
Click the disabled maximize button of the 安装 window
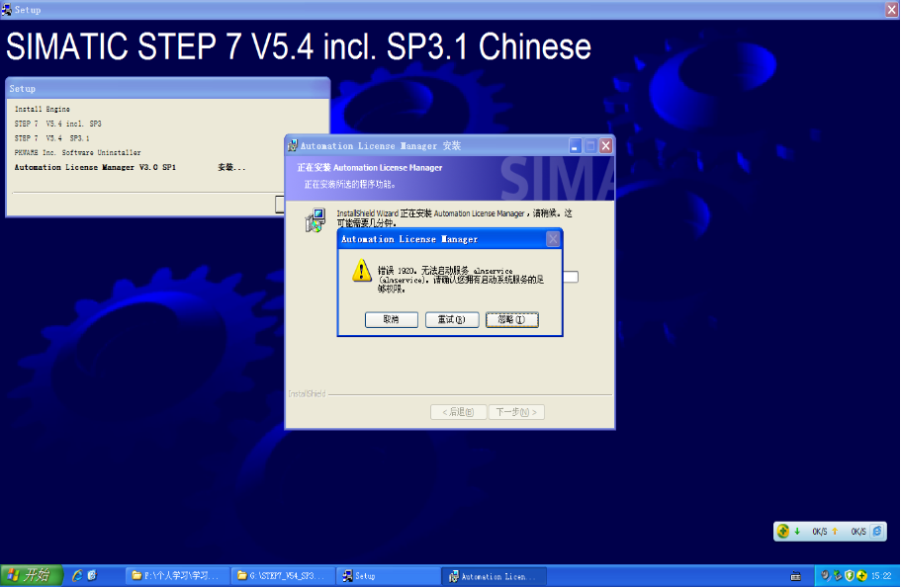click(x=590, y=146)
